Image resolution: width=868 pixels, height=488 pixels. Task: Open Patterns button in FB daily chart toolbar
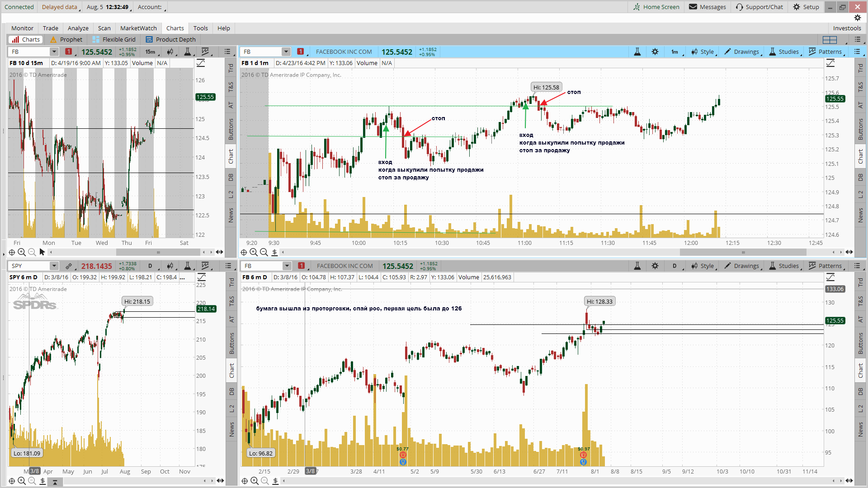826,266
